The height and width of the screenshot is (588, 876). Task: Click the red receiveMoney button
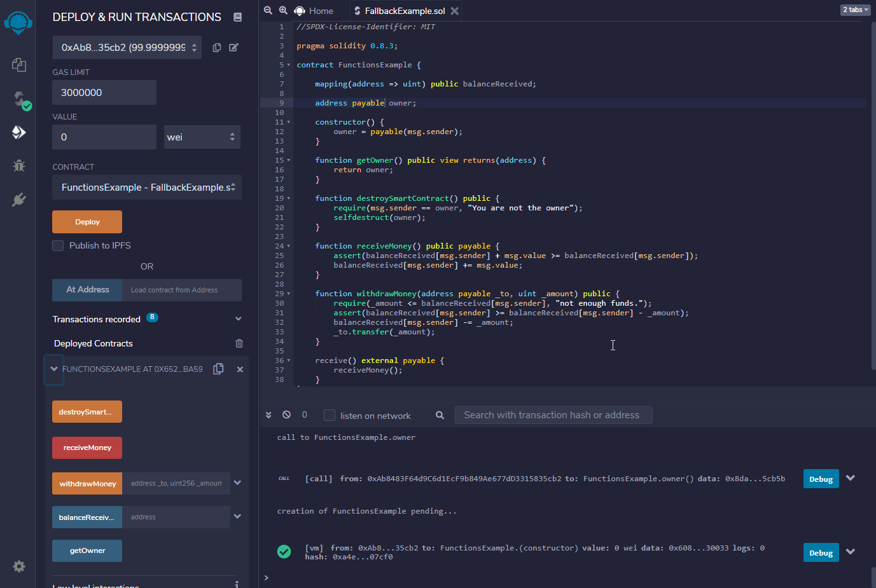click(x=87, y=448)
